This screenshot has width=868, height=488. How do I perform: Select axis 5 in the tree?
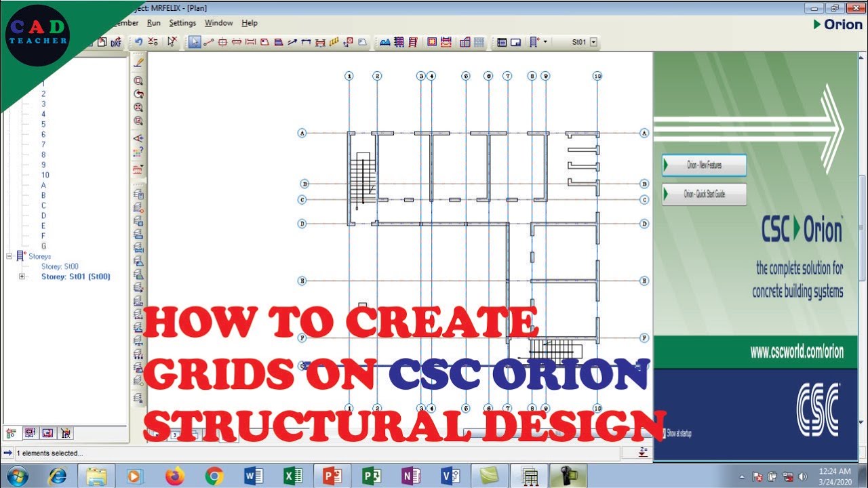pyautogui.click(x=43, y=125)
